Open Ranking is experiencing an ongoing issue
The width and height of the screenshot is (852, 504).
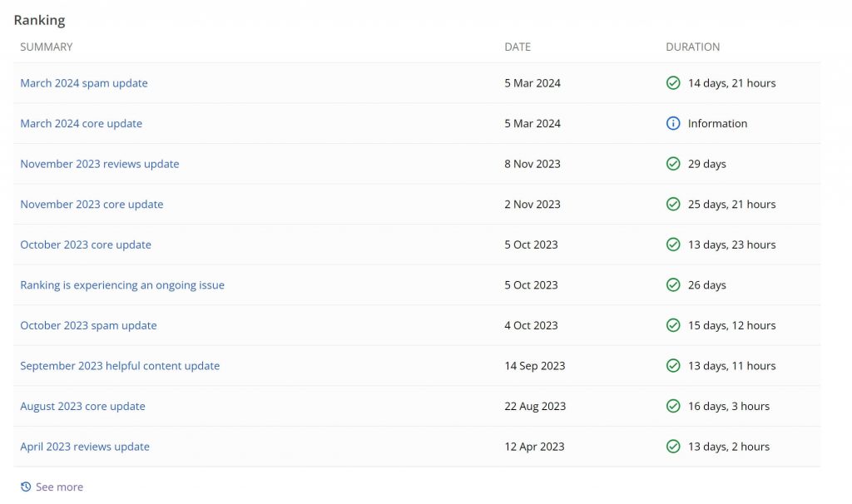click(122, 285)
